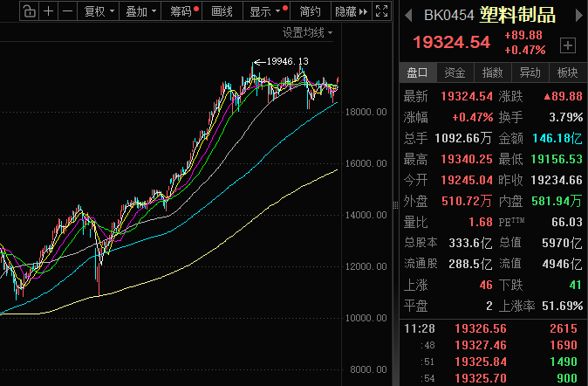This screenshot has width=588, height=386.
Task: Select the 盘口 tab
Action: (x=418, y=72)
